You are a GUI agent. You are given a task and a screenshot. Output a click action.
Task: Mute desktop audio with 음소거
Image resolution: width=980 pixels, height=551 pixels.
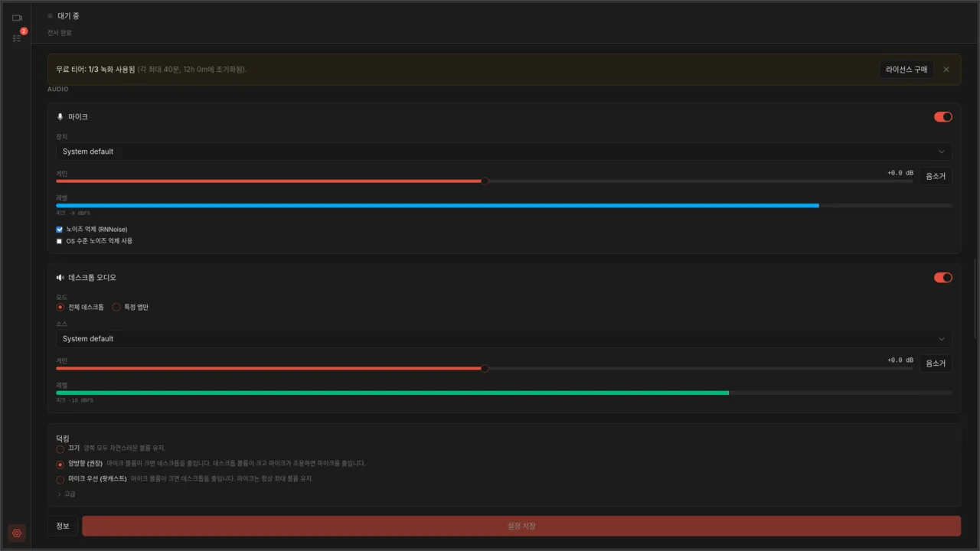coord(936,364)
